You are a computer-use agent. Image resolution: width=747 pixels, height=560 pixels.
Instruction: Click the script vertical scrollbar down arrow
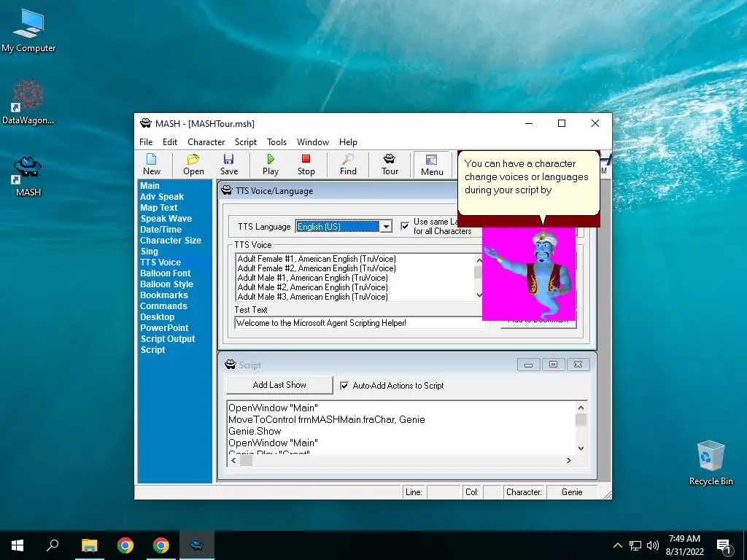tap(581, 448)
